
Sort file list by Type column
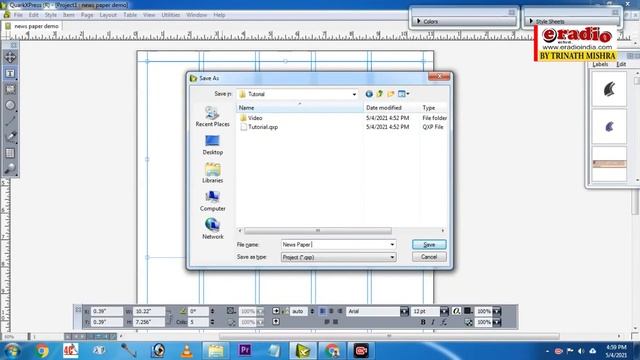433,107
